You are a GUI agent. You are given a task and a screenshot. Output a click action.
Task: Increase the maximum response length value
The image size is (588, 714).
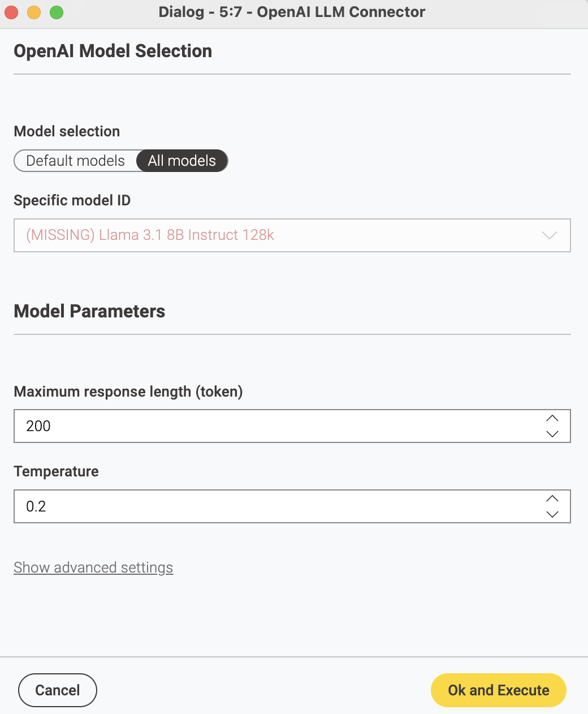tap(552, 418)
